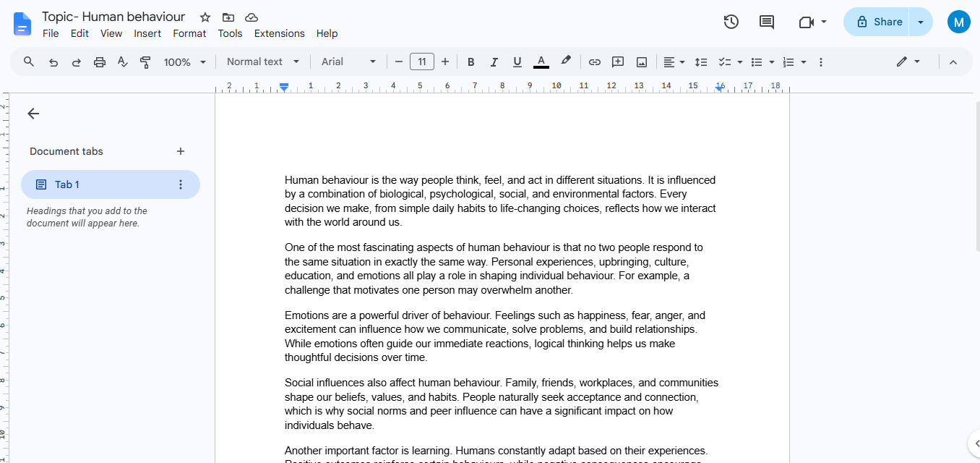980x463 pixels.
Task: Increase font size with plus button
Action: pos(445,62)
